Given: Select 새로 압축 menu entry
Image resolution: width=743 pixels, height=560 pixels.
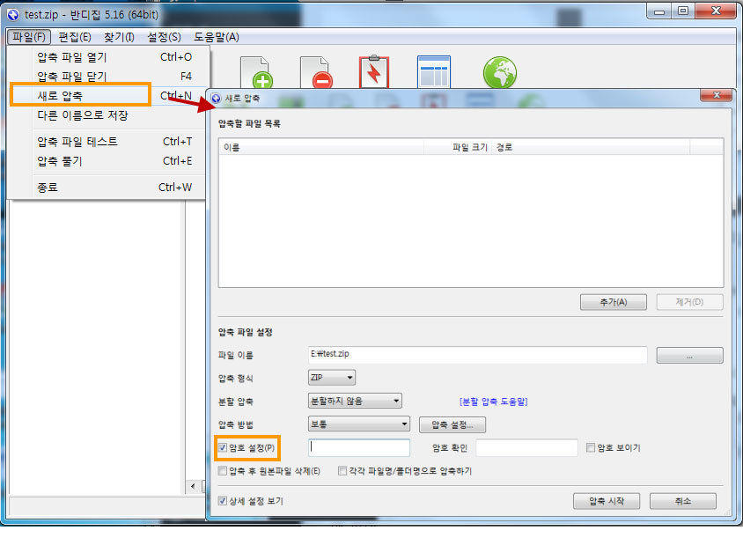Looking at the screenshot, I should tap(108, 96).
